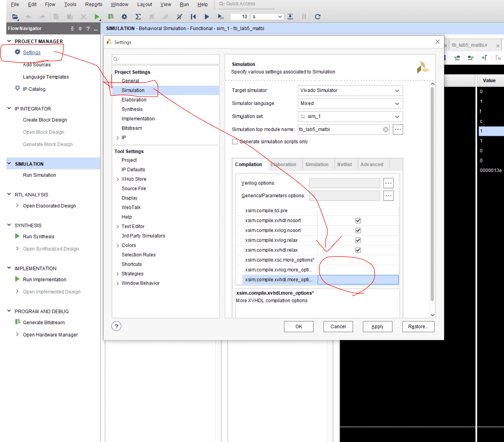Screen dimensions: 504x442
Task: Uncheck xsim.compile.xvhdl.nosort checkbox
Action: 358,220
